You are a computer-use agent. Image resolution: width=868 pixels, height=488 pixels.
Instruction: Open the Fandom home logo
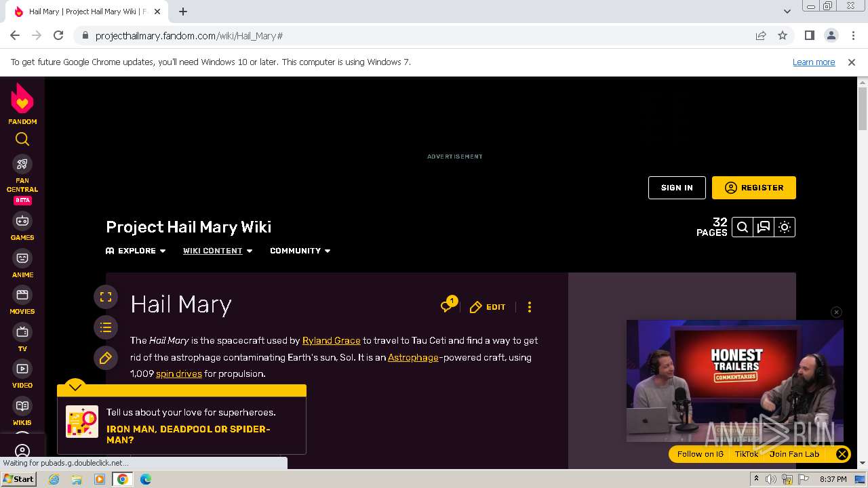point(22,104)
